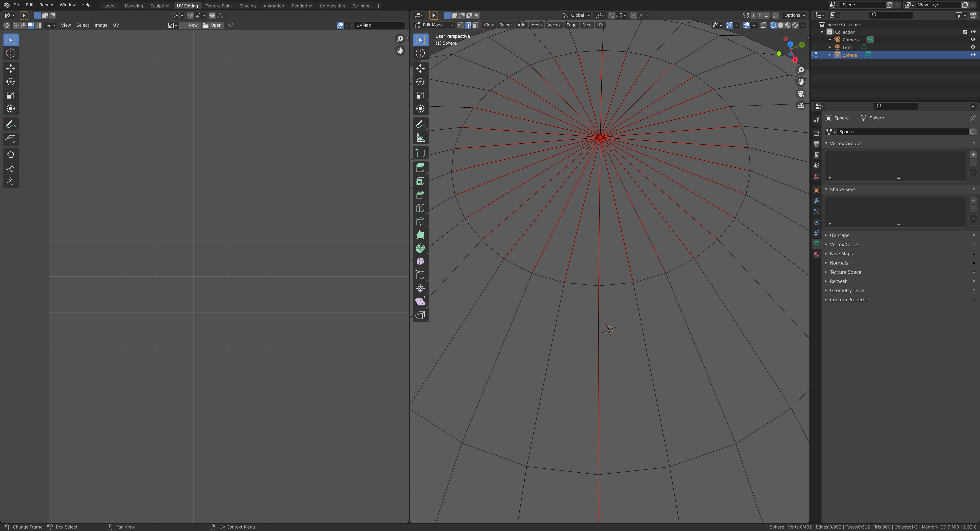Click the Open image button
Image resolution: width=980 pixels, height=531 pixels.
(x=213, y=25)
